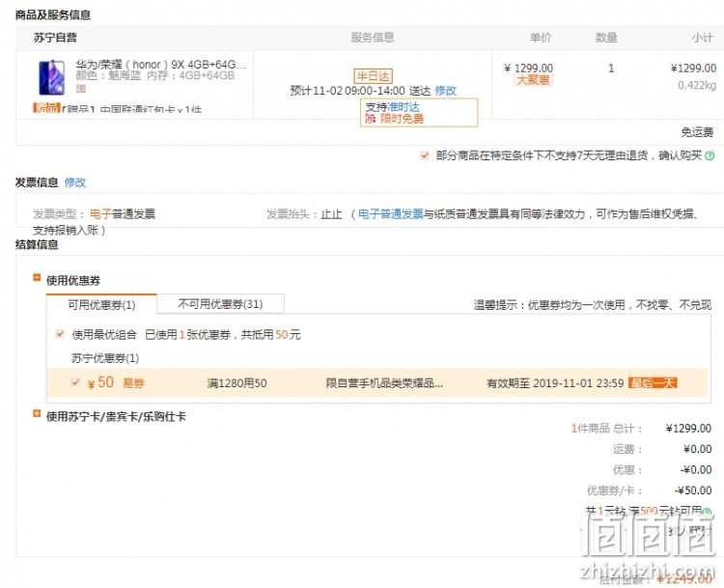724x588 pixels.
Task: Click the 苏宁自营 seller header
Action: click(x=55, y=38)
